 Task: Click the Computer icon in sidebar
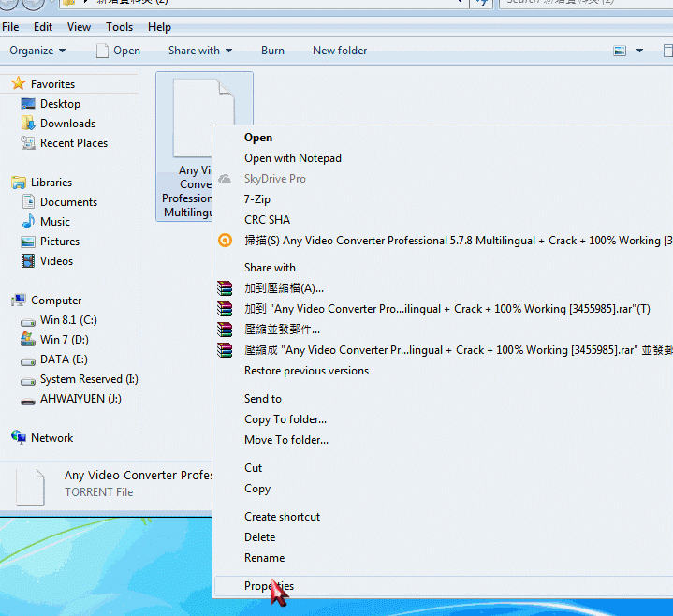tap(19, 301)
